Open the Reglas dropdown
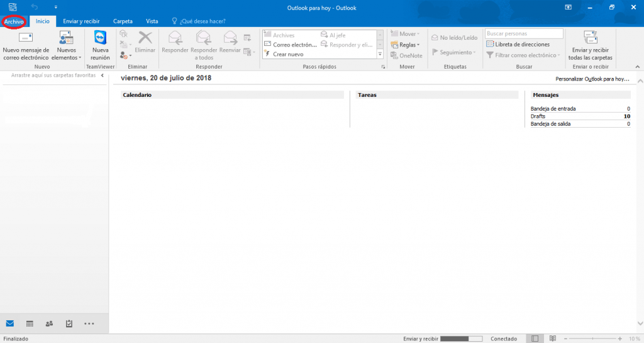This screenshot has width=644, height=343. click(x=406, y=45)
